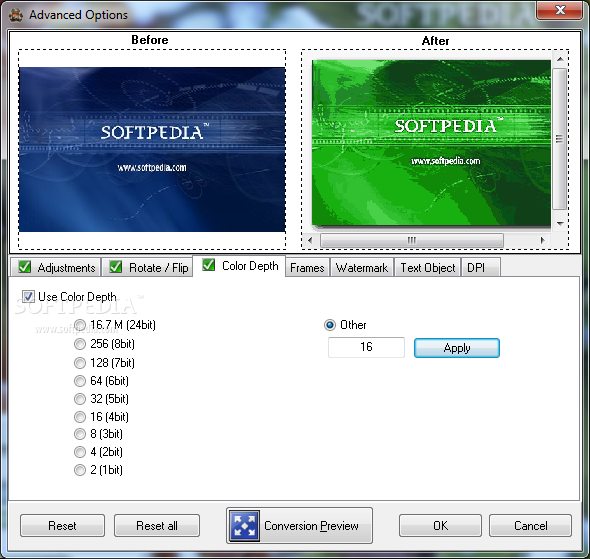Click the After preview vertical scrollbar thumb
Screen dimensions: 590x559
(560, 138)
